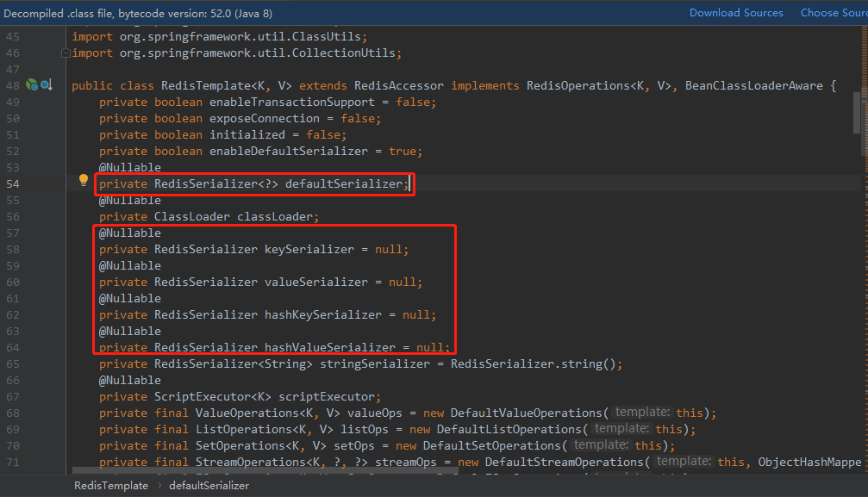Click DefaultValueOperations on line 68
The height and width of the screenshot is (497, 868).
coord(526,413)
